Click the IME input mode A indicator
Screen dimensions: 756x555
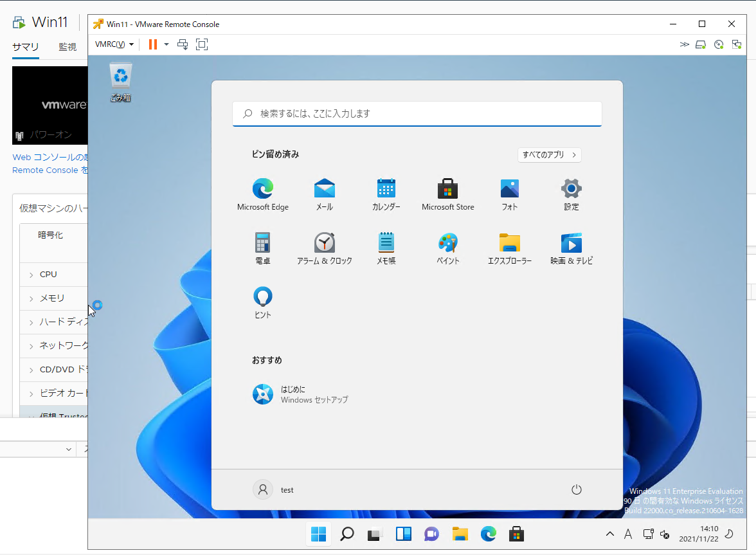tap(627, 534)
